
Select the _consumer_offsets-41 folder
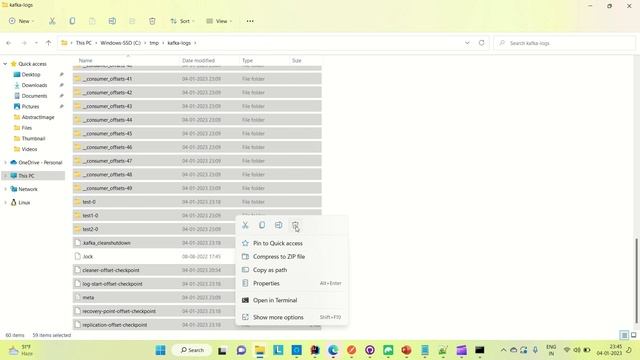click(197, 79)
